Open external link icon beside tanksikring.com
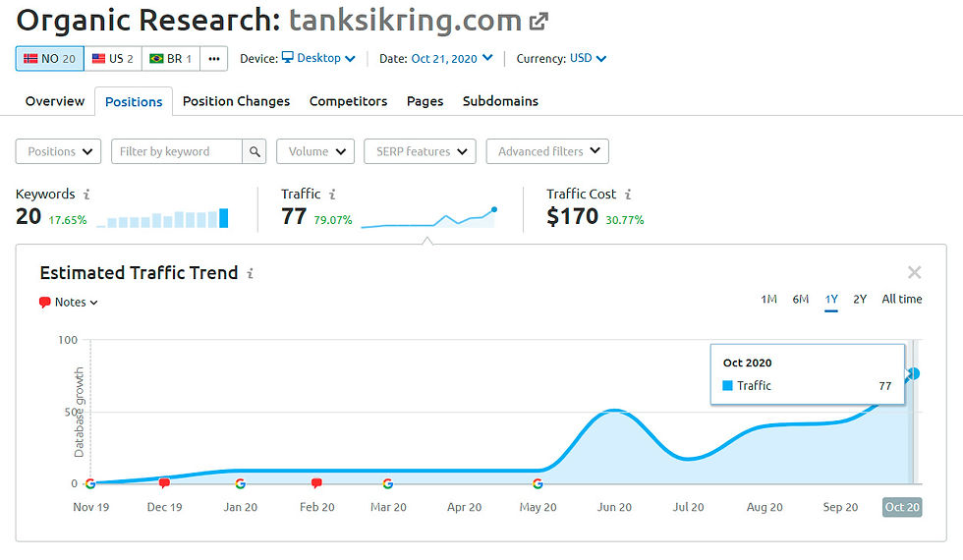 pyautogui.click(x=539, y=20)
